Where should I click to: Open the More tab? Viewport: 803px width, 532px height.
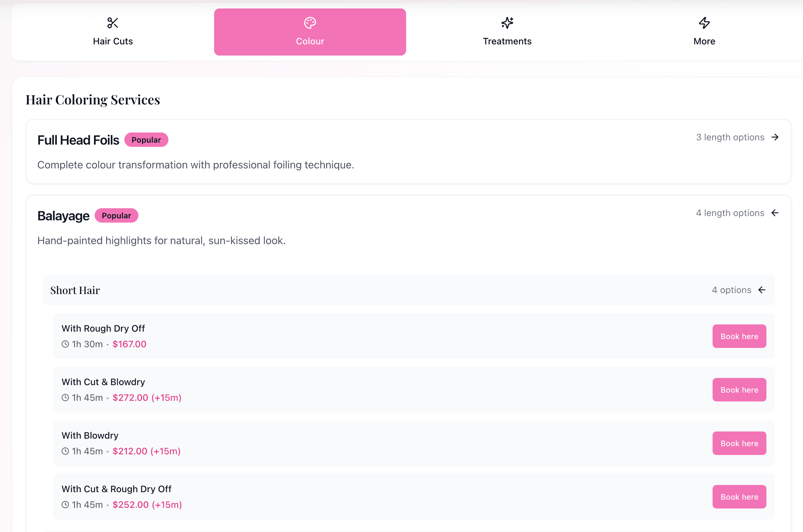704,32
